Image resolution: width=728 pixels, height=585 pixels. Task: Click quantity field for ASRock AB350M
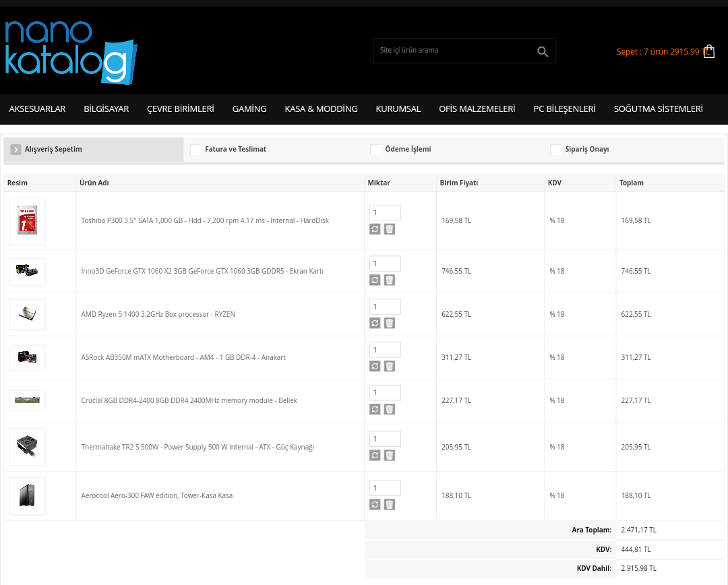[x=385, y=350]
